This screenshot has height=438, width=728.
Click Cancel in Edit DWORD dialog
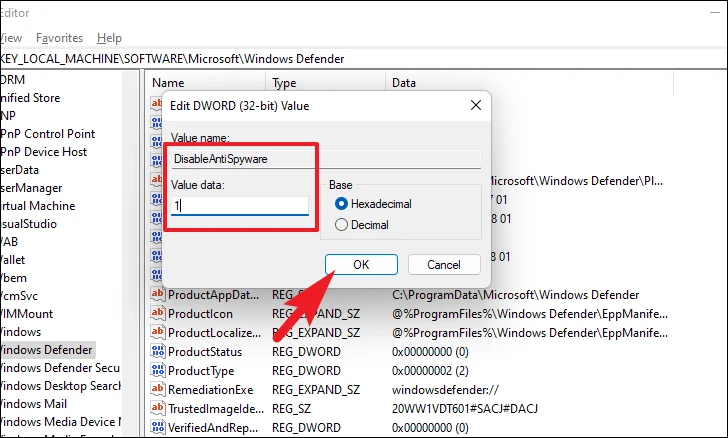444,264
